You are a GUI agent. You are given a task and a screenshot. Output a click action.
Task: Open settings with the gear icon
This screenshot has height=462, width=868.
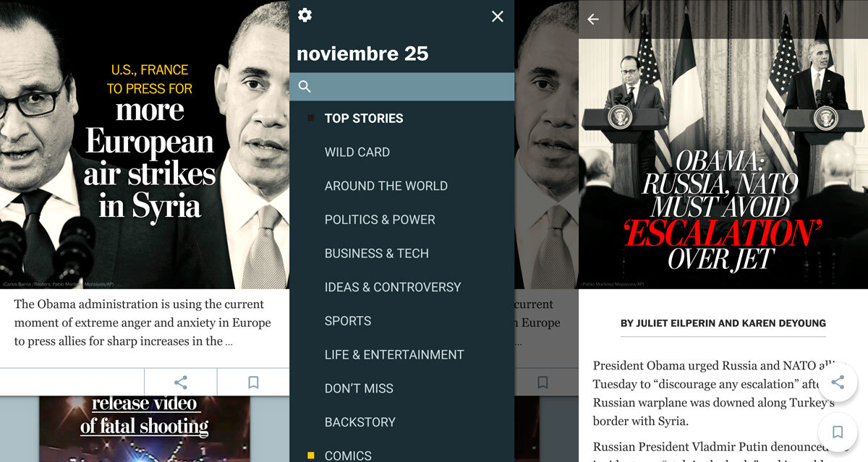(x=305, y=15)
